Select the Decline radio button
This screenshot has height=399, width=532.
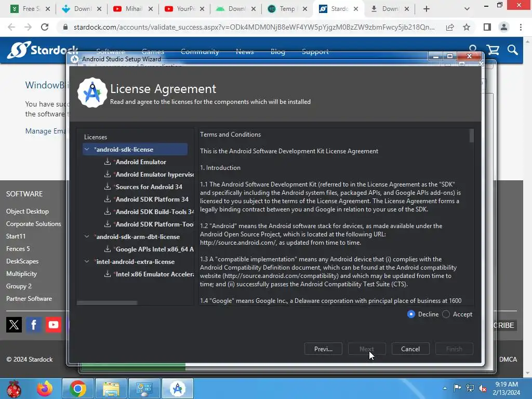pyautogui.click(x=411, y=314)
